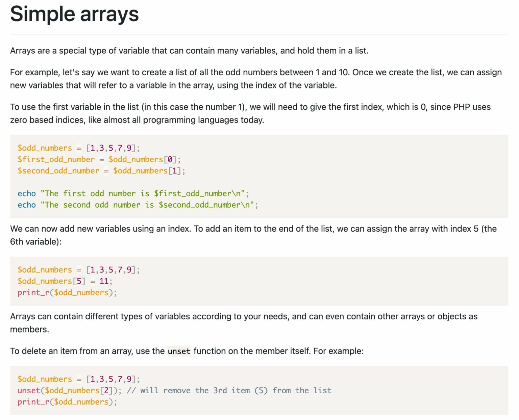This screenshot has width=519, height=420.
Task: Click the $first_odd_number assignment line
Action: coord(99,159)
